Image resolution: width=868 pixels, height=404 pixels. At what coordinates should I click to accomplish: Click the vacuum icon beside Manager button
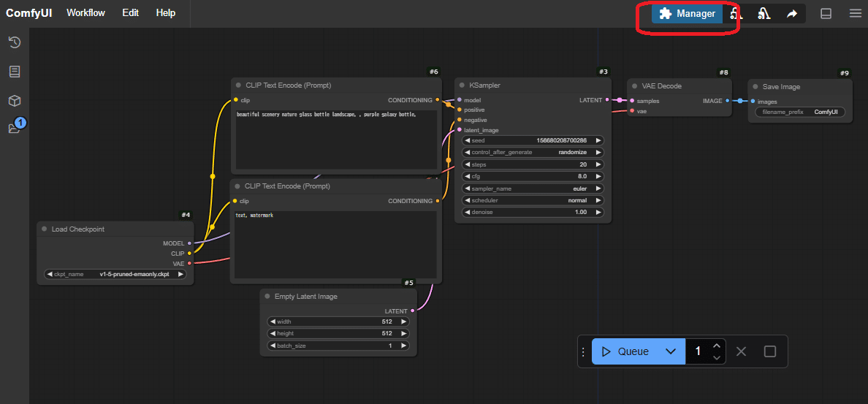click(x=736, y=13)
